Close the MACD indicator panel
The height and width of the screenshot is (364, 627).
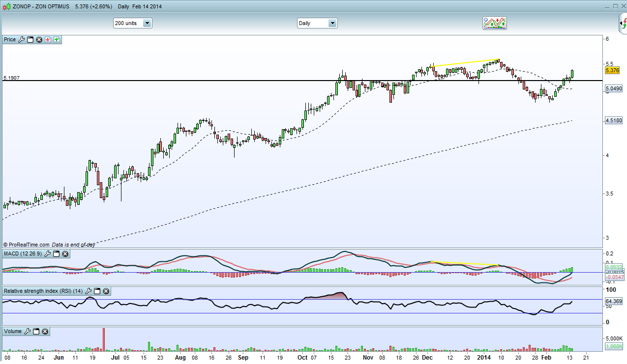65,254
